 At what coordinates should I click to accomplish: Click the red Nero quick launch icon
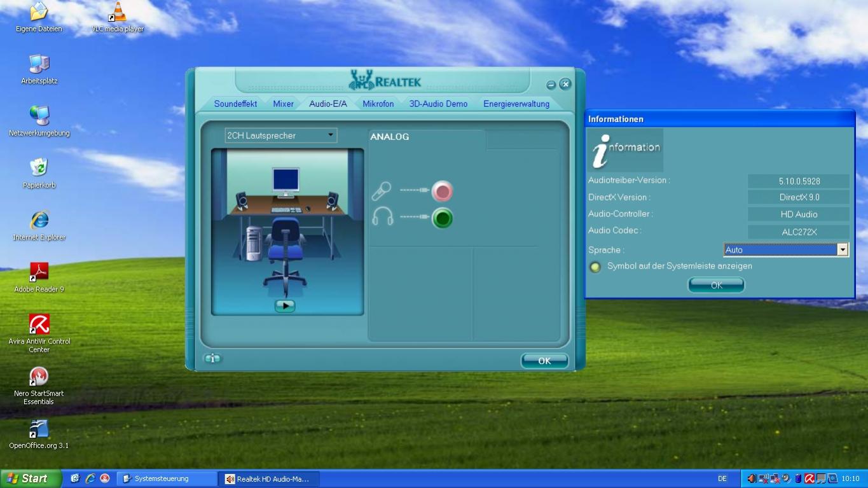[x=106, y=478]
